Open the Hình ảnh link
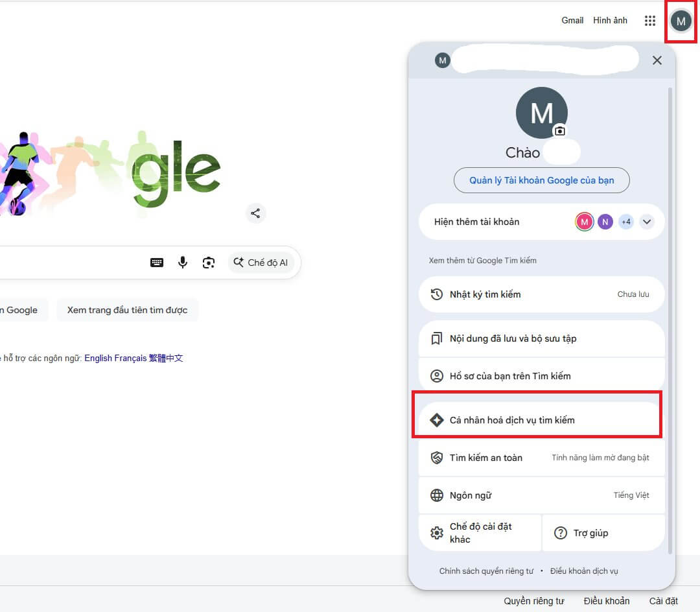Screen dimensions: 700x612 pyautogui.click(x=610, y=21)
